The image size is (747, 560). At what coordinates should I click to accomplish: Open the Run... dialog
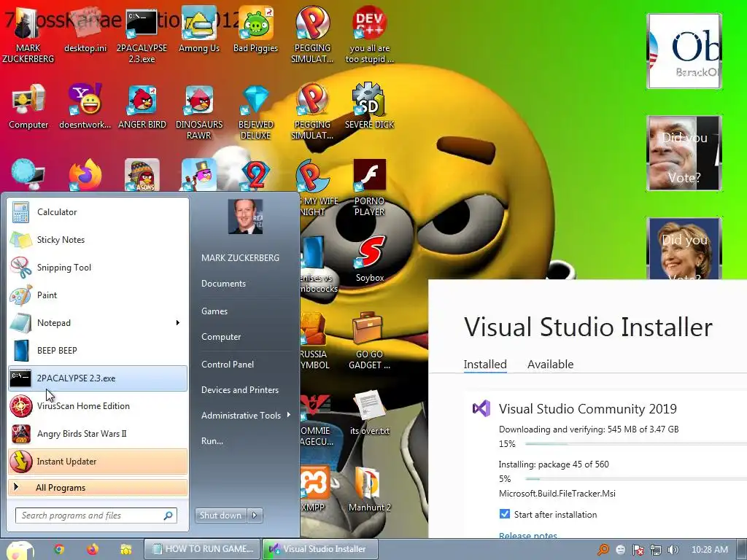point(212,441)
